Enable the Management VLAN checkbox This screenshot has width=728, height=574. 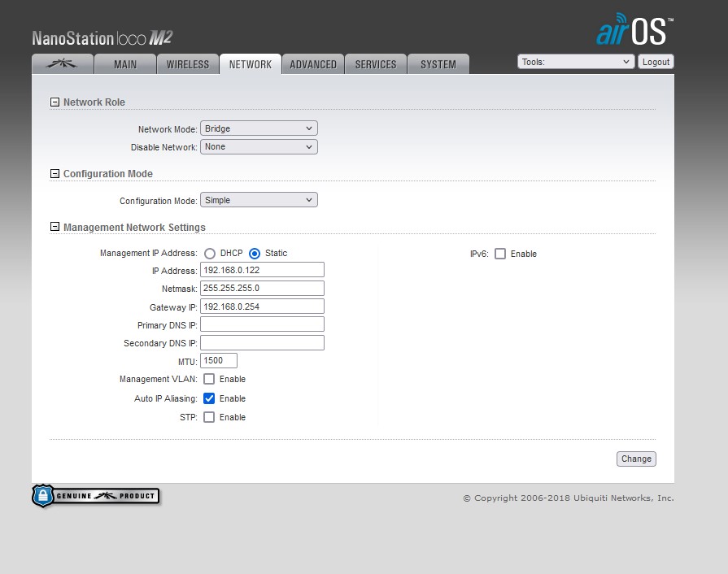[x=209, y=379]
